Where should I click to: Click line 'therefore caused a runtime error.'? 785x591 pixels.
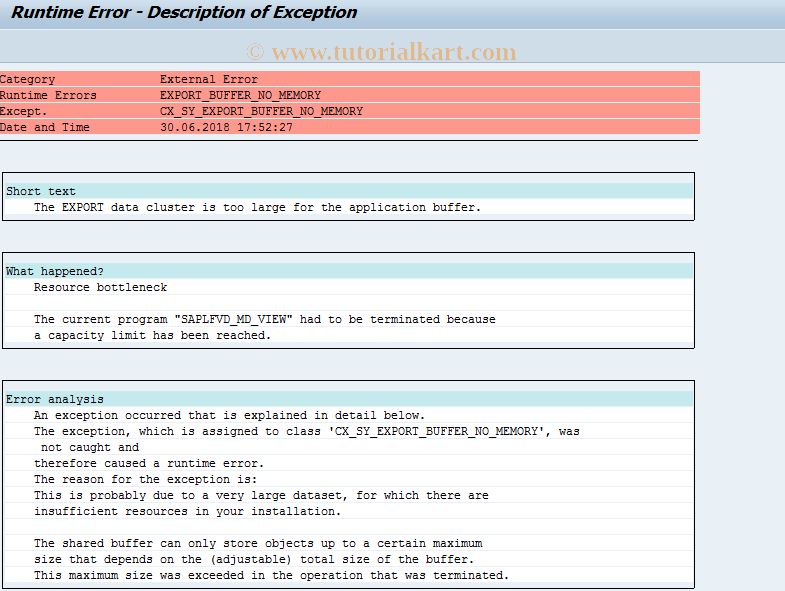tap(149, 464)
